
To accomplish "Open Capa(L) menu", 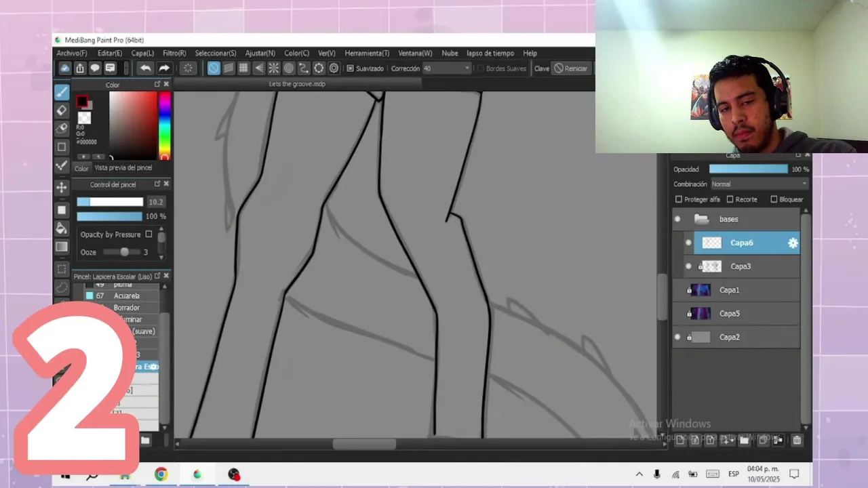I will pyautogui.click(x=142, y=53).
